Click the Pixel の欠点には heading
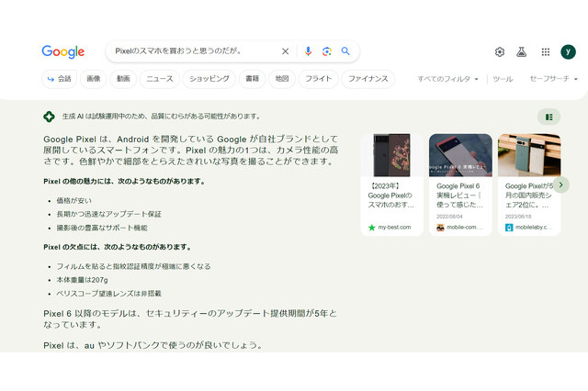The width and height of the screenshot is (588, 391). point(118,247)
